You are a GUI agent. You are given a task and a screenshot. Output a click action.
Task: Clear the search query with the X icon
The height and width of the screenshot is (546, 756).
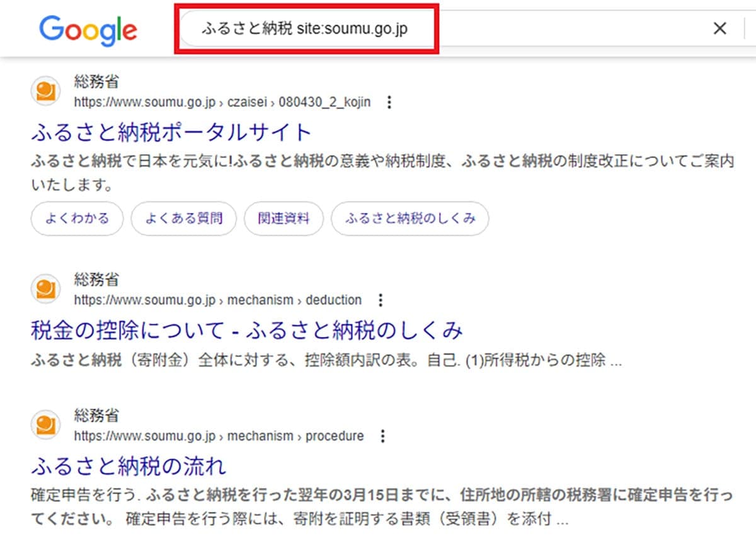719,28
